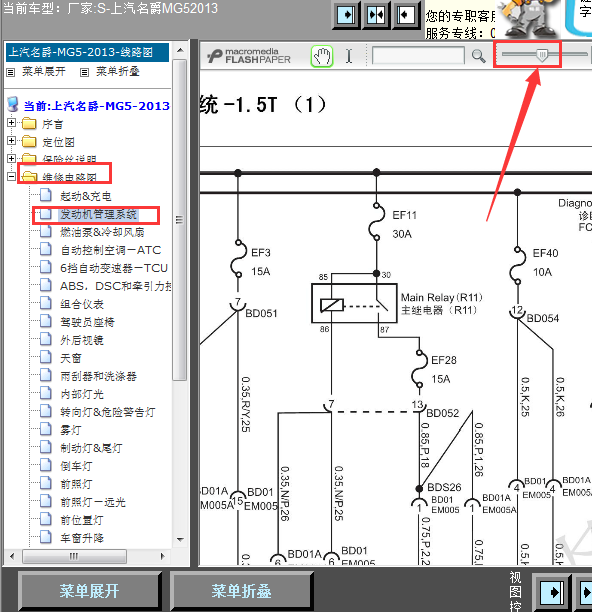Image resolution: width=592 pixels, height=612 pixels.
Task: Click the document icon of 倒车灯
Action: (46, 464)
